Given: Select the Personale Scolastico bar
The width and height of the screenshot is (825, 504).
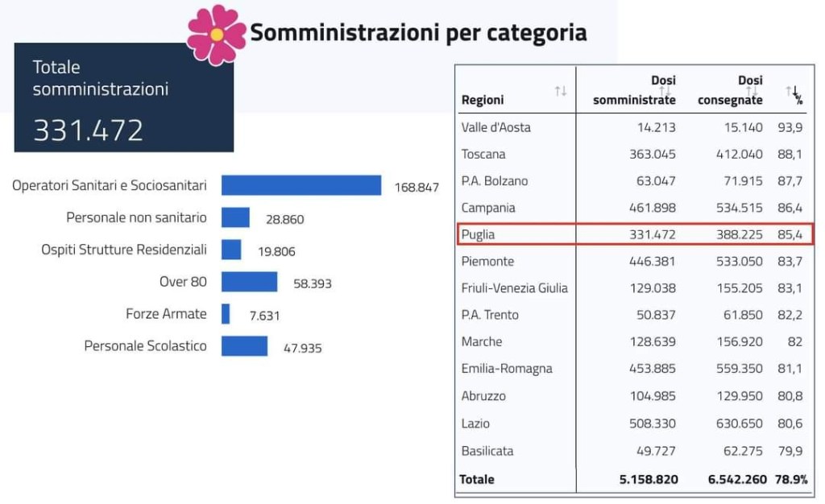Looking at the screenshot, I should pyautogui.click(x=244, y=346).
